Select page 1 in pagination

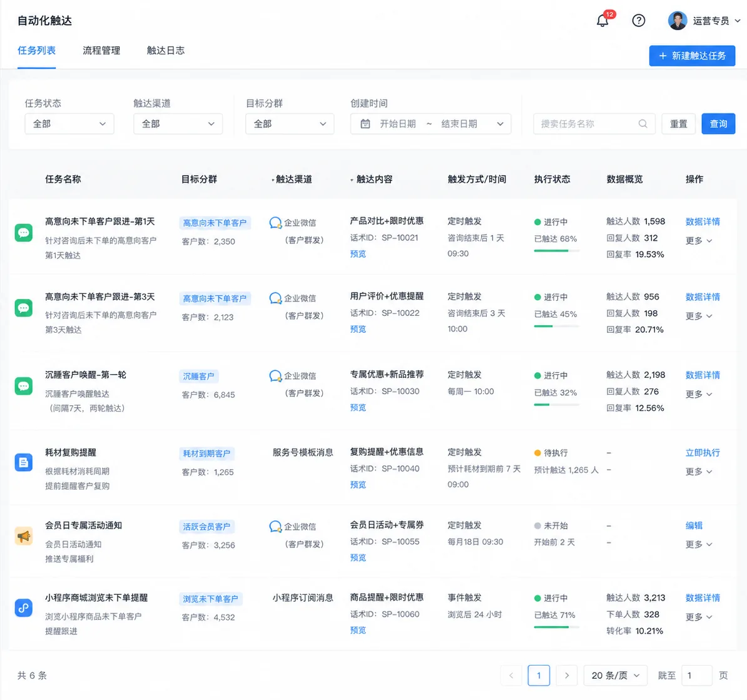[x=539, y=675]
